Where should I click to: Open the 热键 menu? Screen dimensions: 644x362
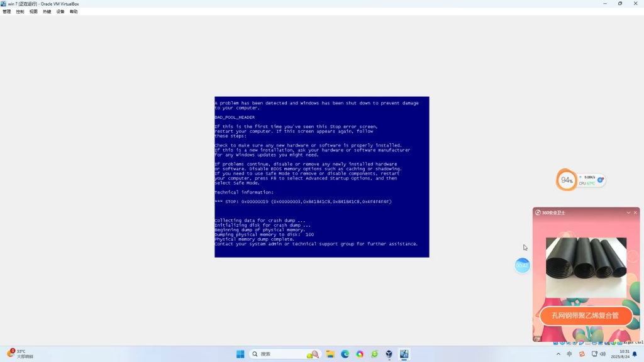pos(47,11)
